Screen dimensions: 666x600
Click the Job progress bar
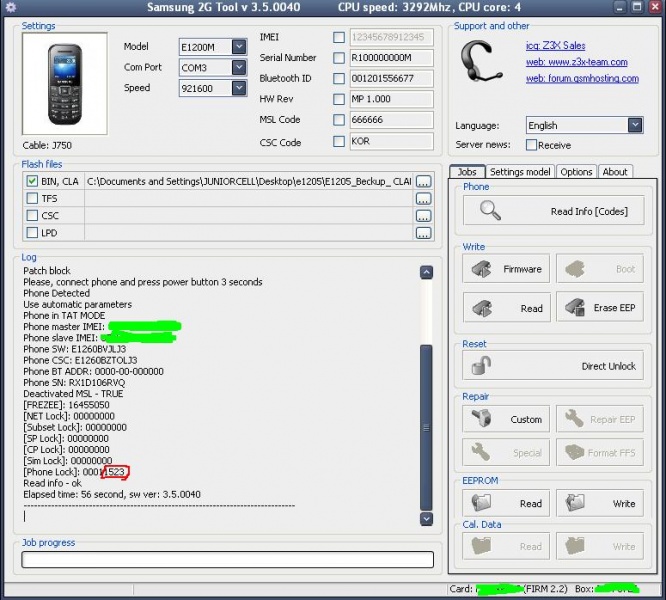[x=228, y=559]
